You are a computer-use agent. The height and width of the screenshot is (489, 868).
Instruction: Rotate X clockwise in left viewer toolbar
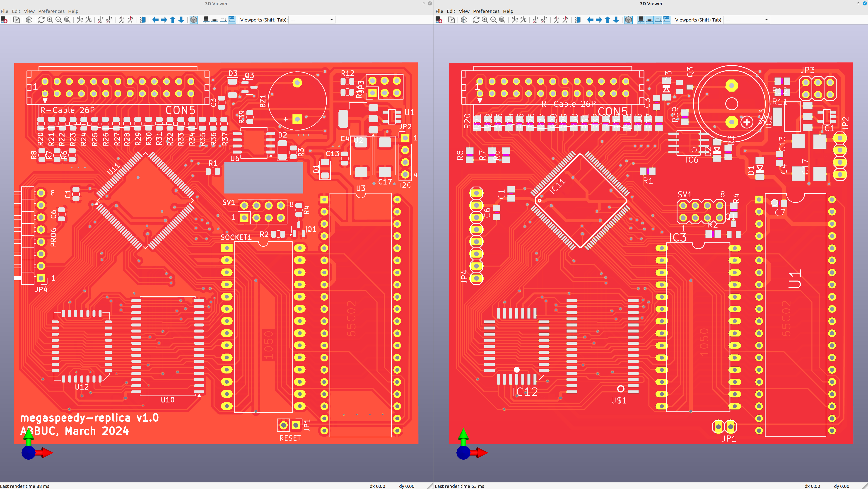pos(80,20)
